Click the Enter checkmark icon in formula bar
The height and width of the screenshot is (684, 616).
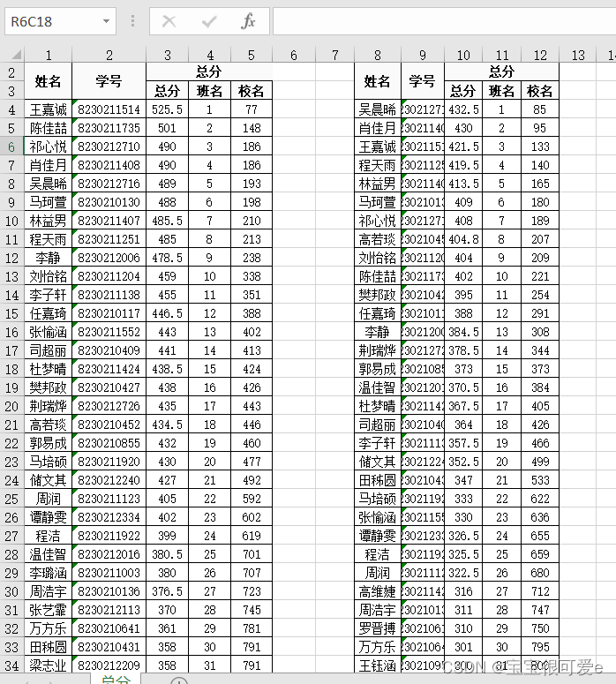pyautogui.click(x=209, y=21)
